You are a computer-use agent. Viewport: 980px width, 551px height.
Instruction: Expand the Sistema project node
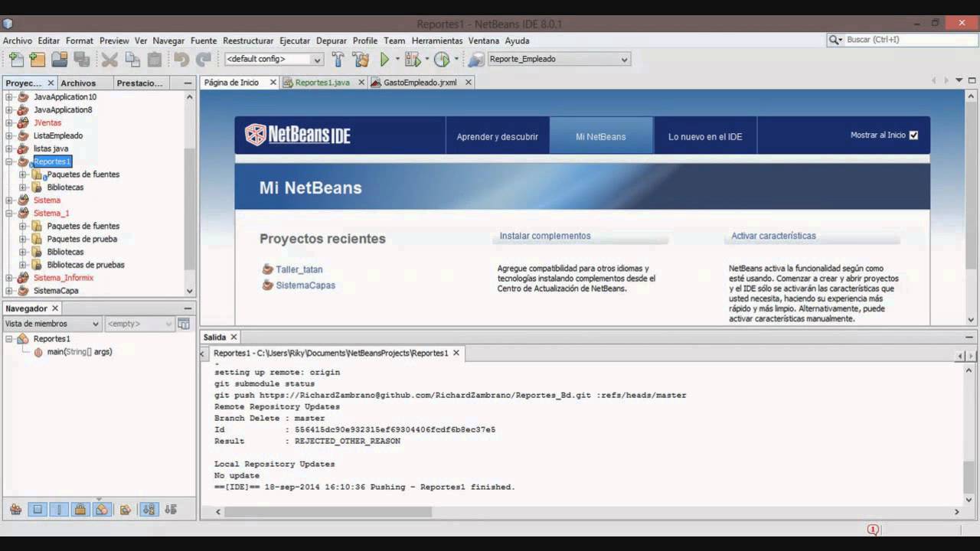(9, 201)
